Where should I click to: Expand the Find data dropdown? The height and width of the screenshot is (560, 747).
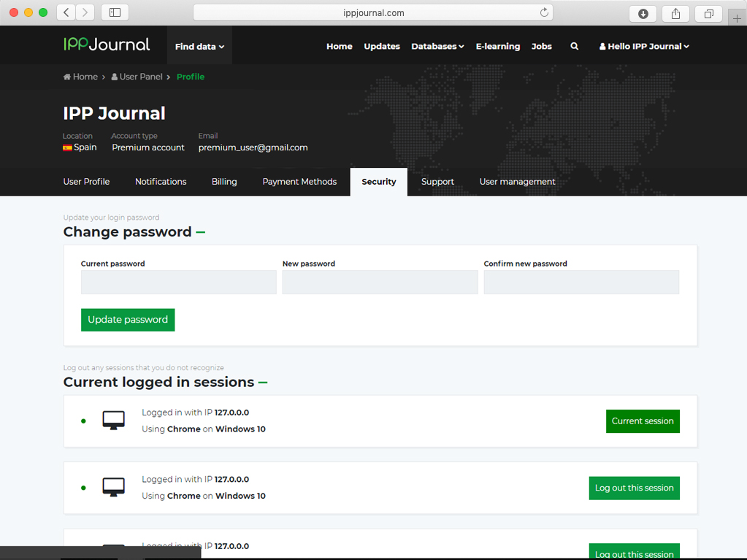[x=199, y=46]
